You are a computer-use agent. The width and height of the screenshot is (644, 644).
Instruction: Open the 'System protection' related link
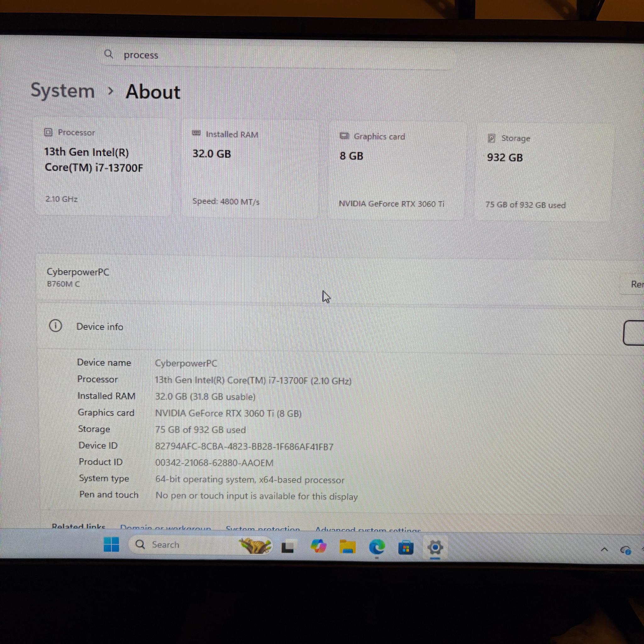coord(263,528)
